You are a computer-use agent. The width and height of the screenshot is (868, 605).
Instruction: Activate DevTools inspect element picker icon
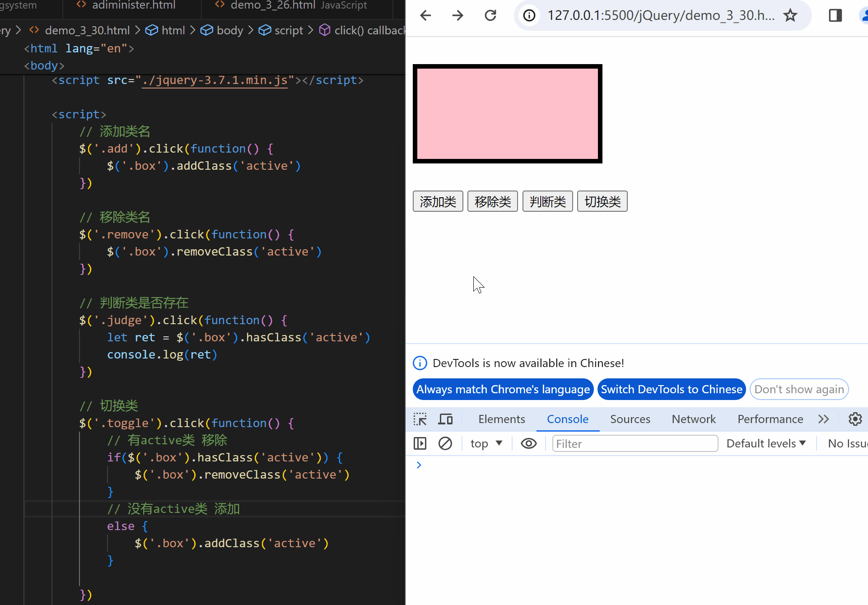pyautogui.click(x=420, y=419)
